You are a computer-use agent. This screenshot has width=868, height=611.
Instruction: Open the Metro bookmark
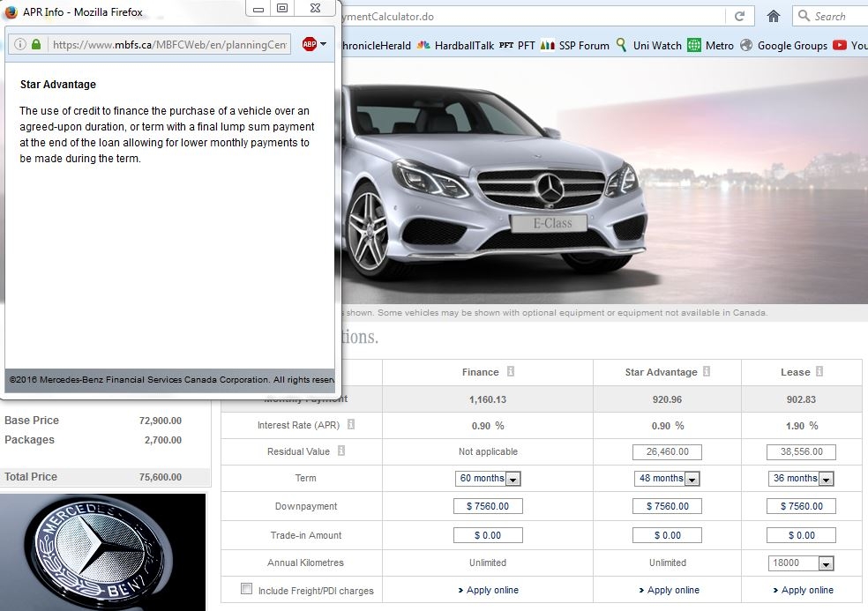(710, 45)
